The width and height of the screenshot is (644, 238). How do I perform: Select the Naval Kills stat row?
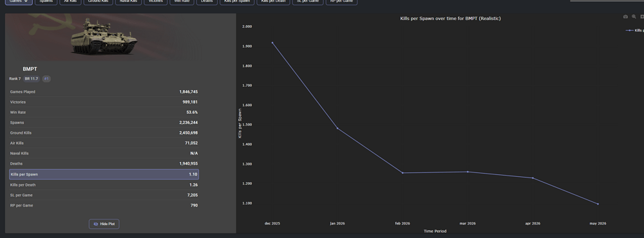(104, 154)
